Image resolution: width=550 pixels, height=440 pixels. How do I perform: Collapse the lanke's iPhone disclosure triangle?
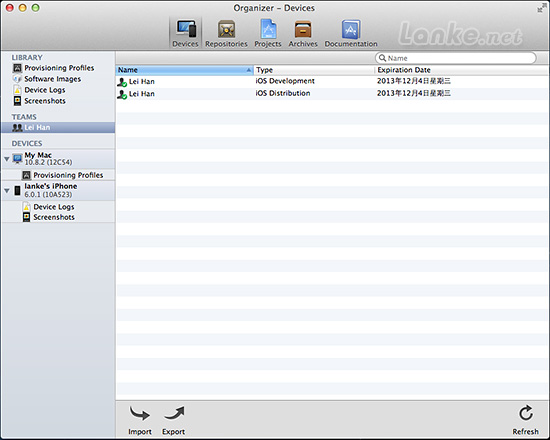[x=7, y=191]
